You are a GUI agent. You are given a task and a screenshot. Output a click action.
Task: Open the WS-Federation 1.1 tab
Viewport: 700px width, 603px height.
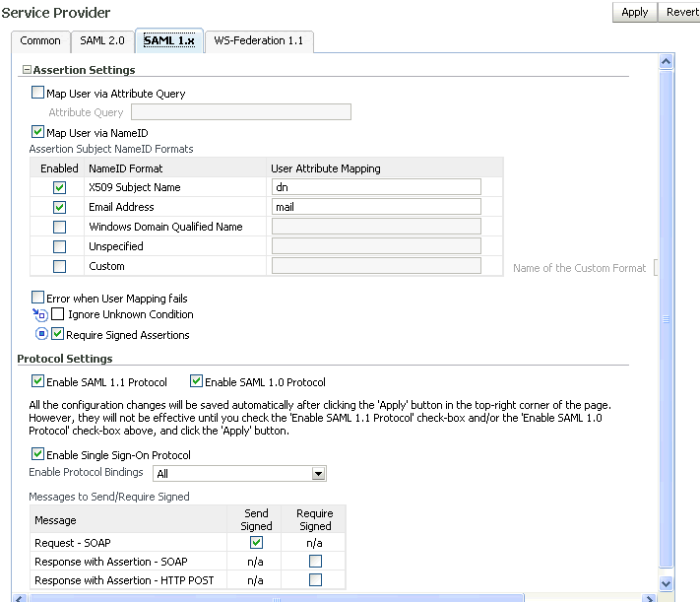[259, 40]
